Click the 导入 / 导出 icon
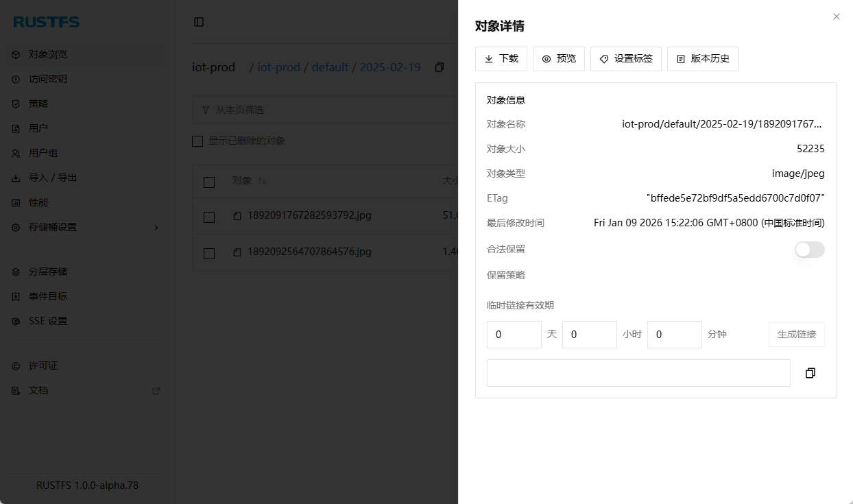This screenshot has height=504, width=853. coord(16,178)
